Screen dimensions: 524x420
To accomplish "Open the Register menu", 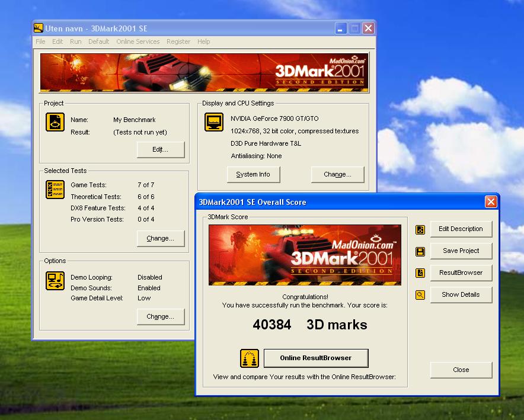I will pos(178,41).
